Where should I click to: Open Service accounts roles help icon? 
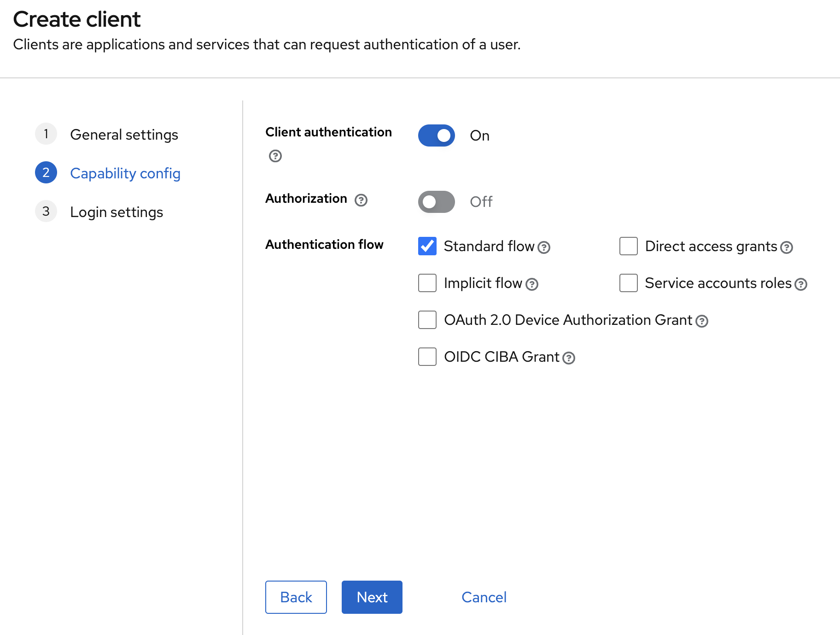[801, 284]
